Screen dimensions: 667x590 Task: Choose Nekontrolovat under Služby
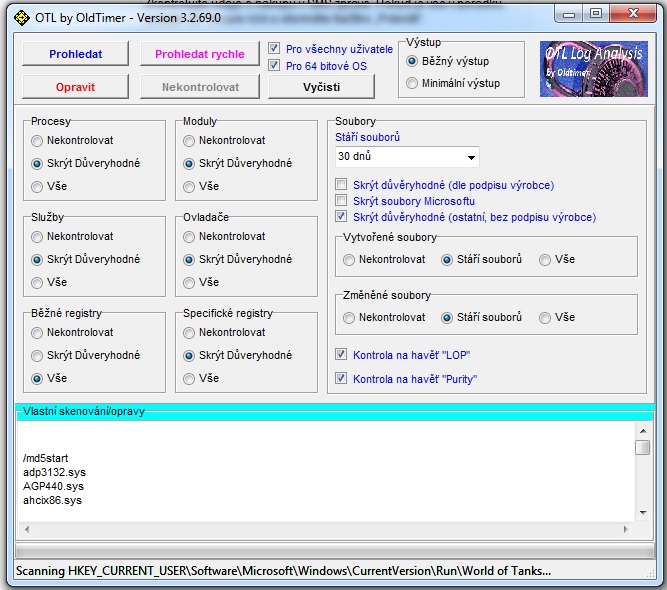click(x=38, y=237)
